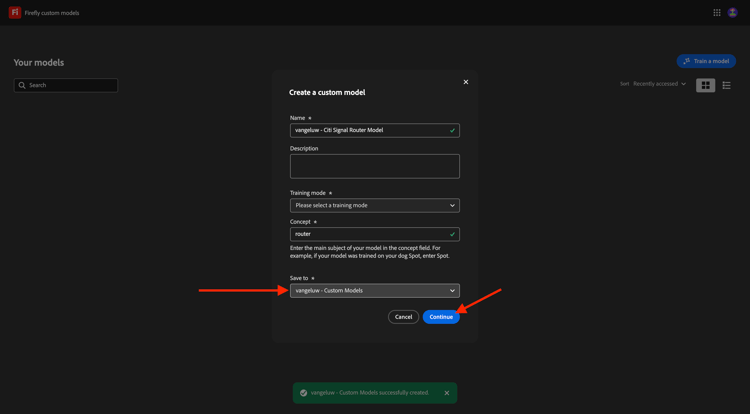This screenshot has width=750, height=414.
Task: Switch to list view of models
Action: pyautogui.click(x=726, y=85)
